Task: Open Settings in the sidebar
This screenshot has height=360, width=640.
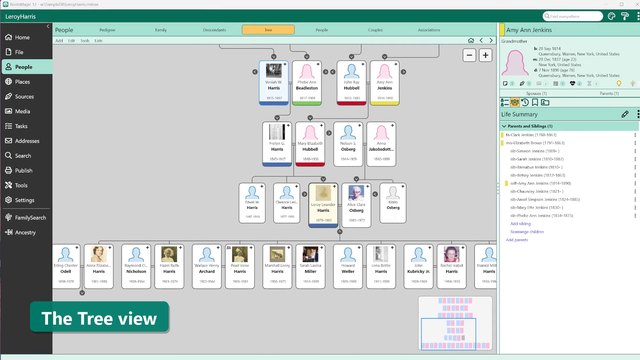Action: [x=26, y=200]
